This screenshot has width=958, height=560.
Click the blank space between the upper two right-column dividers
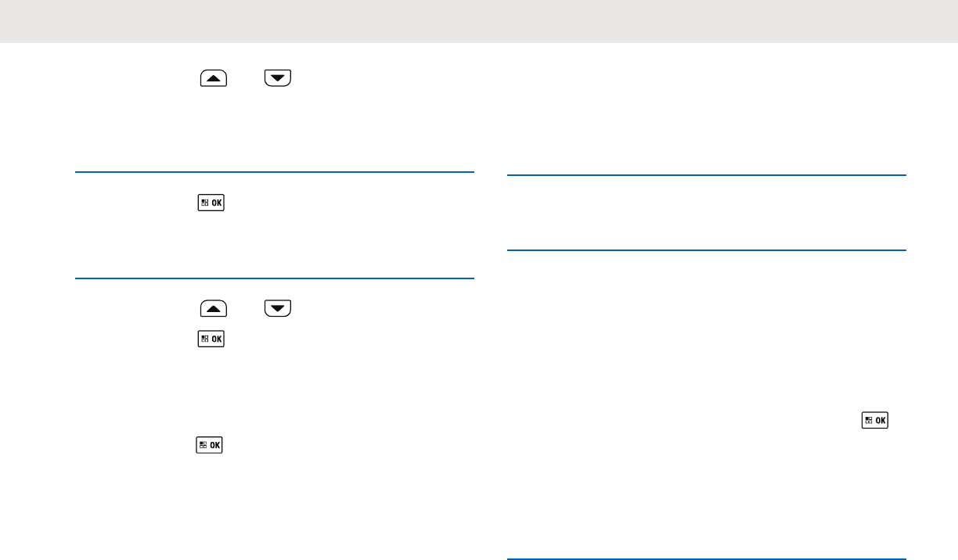(x=706, y=213)
